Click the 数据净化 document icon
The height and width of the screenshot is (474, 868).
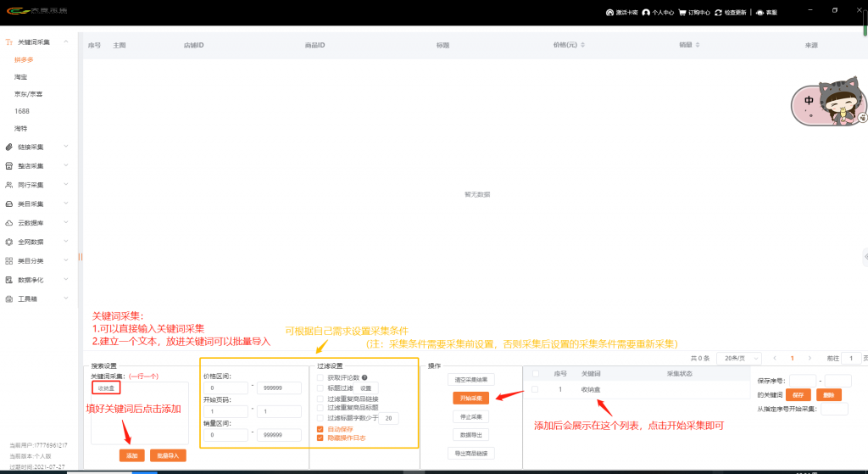(8, 280)
